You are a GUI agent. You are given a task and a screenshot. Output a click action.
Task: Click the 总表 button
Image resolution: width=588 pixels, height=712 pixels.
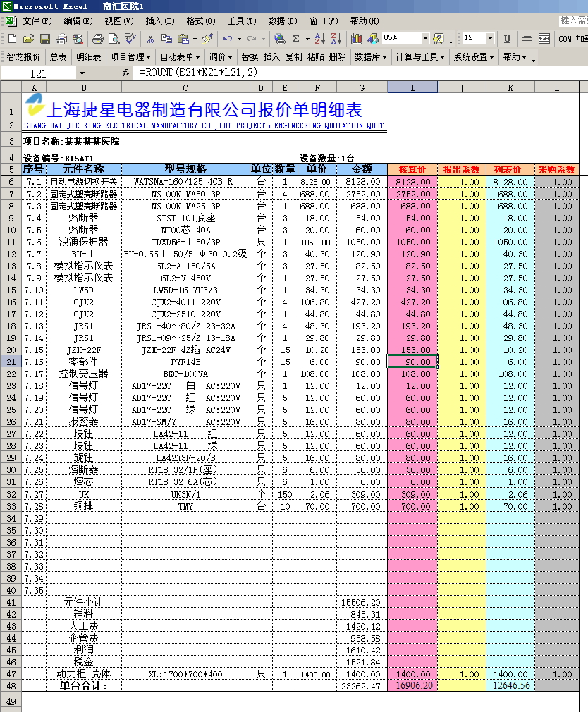coord(58,57)
